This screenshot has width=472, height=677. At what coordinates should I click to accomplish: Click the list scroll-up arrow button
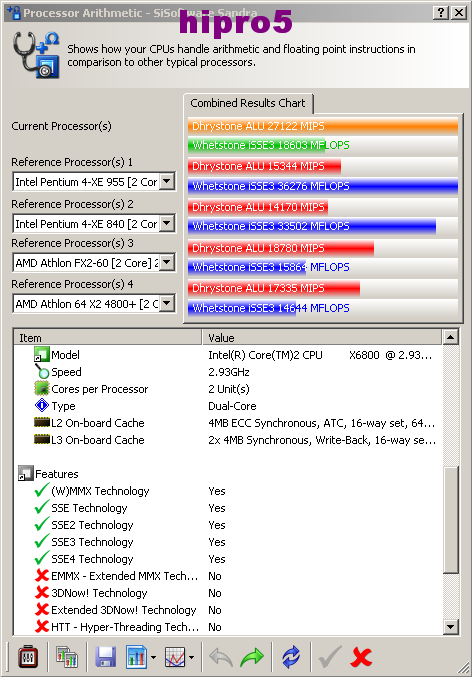point(451,337)
